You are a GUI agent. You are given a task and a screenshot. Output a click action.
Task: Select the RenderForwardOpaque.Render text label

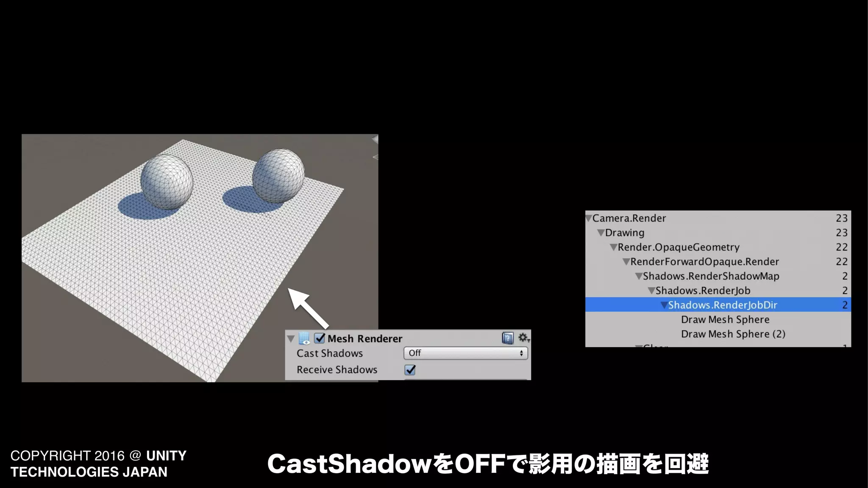[705, 262]
